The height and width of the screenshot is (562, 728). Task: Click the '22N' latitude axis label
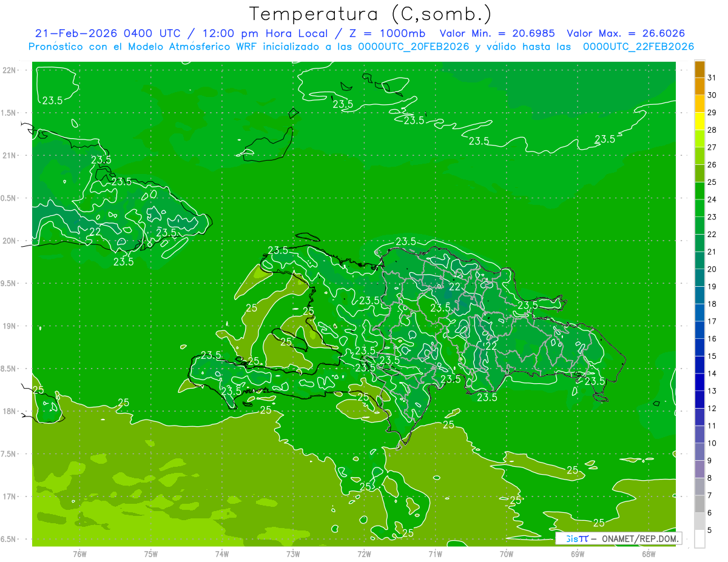(9, 70)
